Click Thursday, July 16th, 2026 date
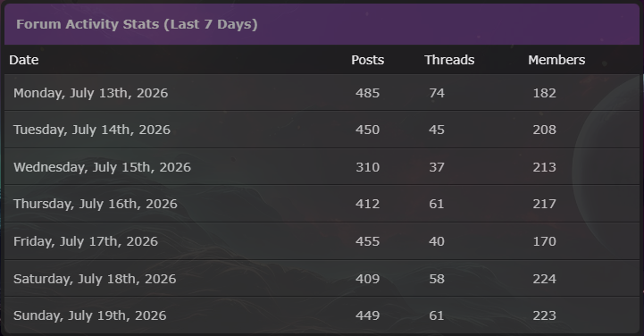The height and width of the screenshot is (336, 644). [96, 204]
